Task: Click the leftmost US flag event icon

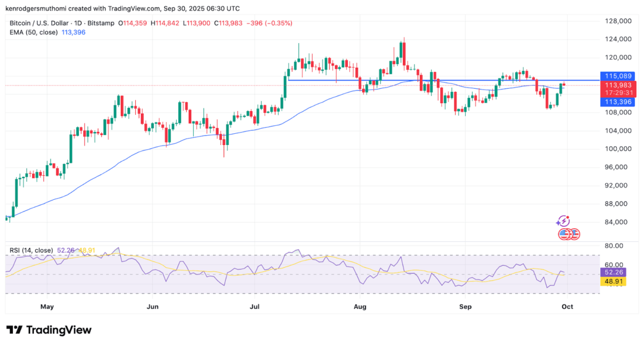Action: [564, 234]
